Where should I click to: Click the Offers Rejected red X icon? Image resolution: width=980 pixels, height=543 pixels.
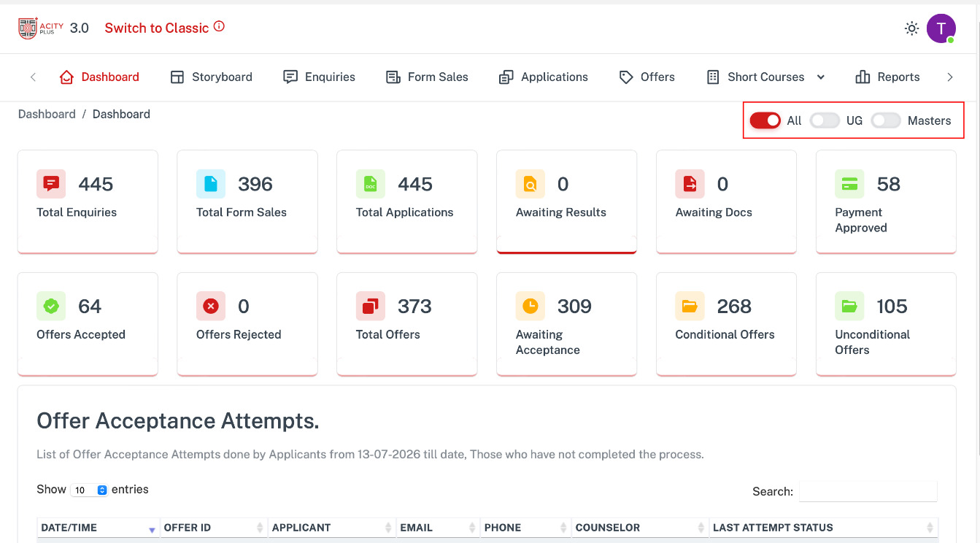[x=211, y=306]
